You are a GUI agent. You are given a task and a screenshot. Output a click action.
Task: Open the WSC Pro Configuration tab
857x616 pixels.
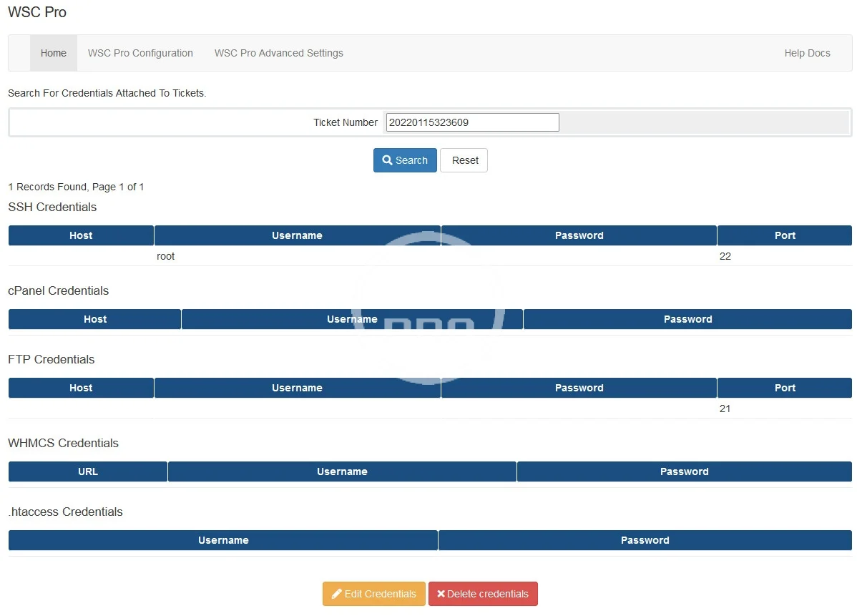[x=140, y=53]
